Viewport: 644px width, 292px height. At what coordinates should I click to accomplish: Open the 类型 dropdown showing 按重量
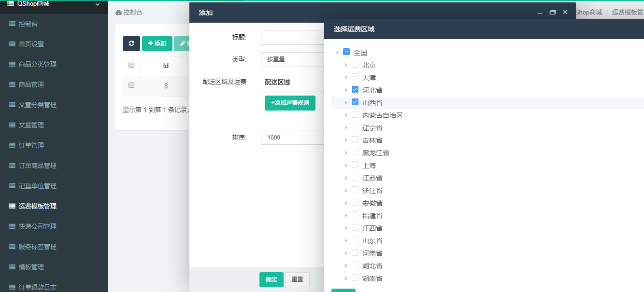click(x=292, y=59)
